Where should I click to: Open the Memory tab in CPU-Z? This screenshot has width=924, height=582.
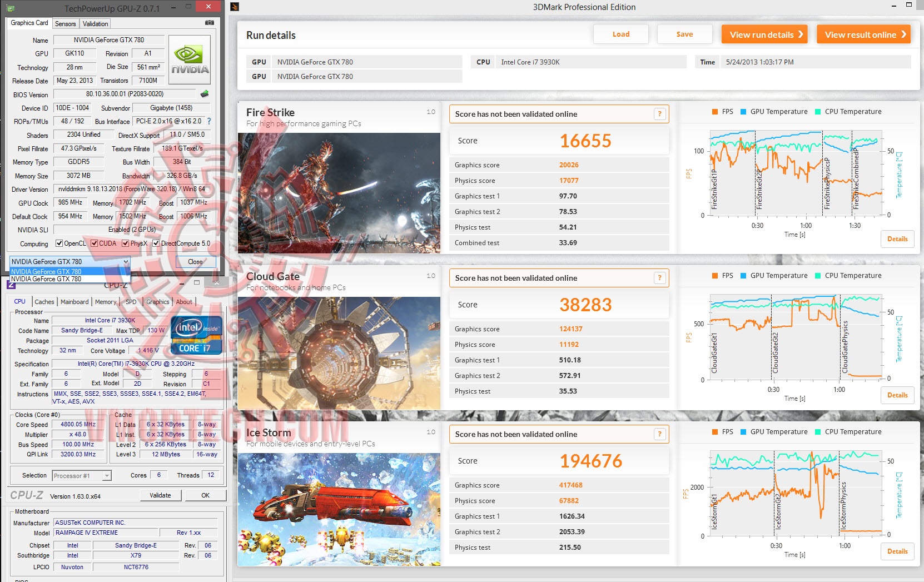pyautogui.click(x=106, y=302)
